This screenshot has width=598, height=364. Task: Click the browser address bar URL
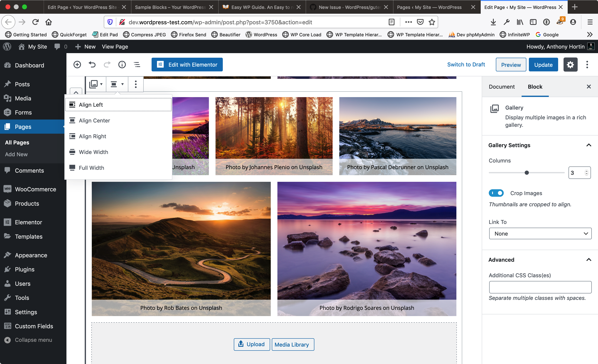coord(220,22)
